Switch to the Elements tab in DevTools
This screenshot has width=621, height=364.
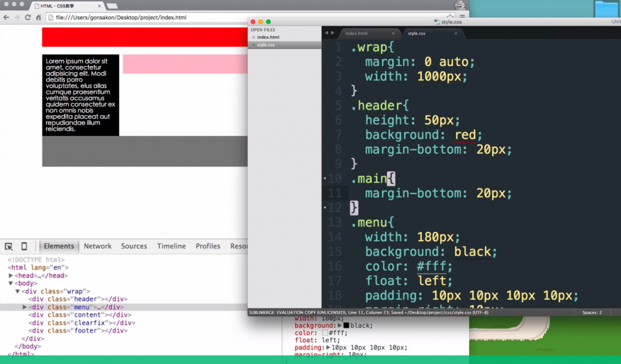pos(59,246)
